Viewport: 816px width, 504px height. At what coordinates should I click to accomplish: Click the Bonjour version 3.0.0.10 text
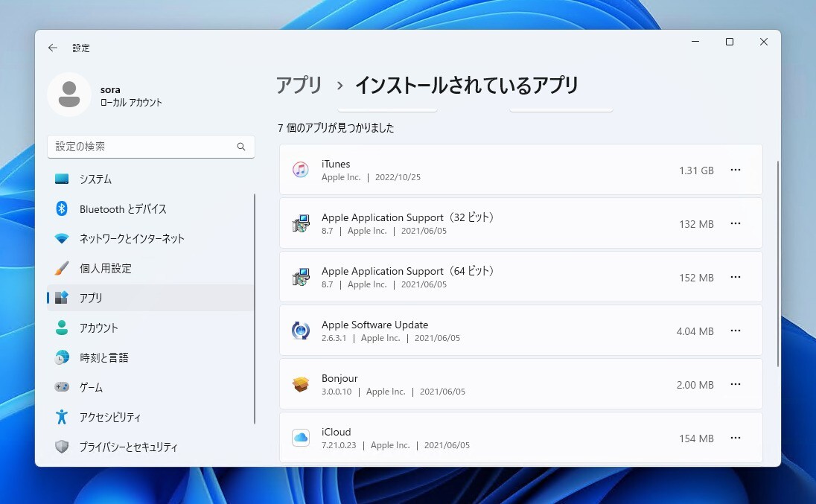tap(337, 392)
